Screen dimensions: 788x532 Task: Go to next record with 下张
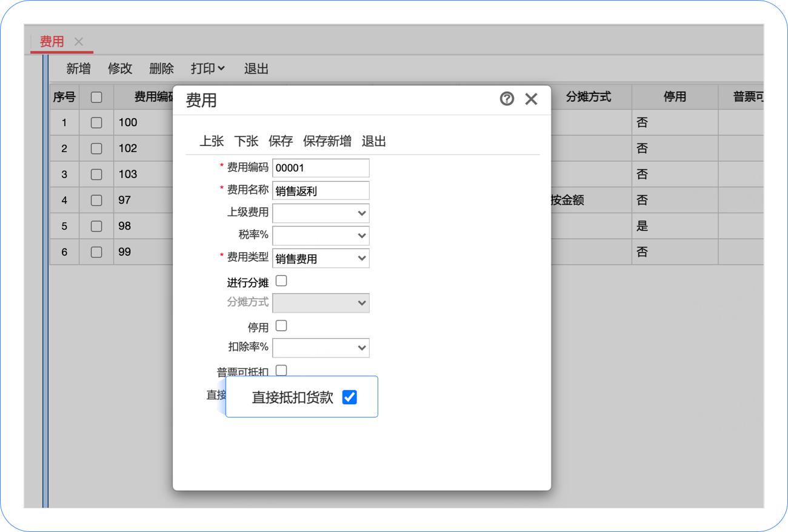246,141
